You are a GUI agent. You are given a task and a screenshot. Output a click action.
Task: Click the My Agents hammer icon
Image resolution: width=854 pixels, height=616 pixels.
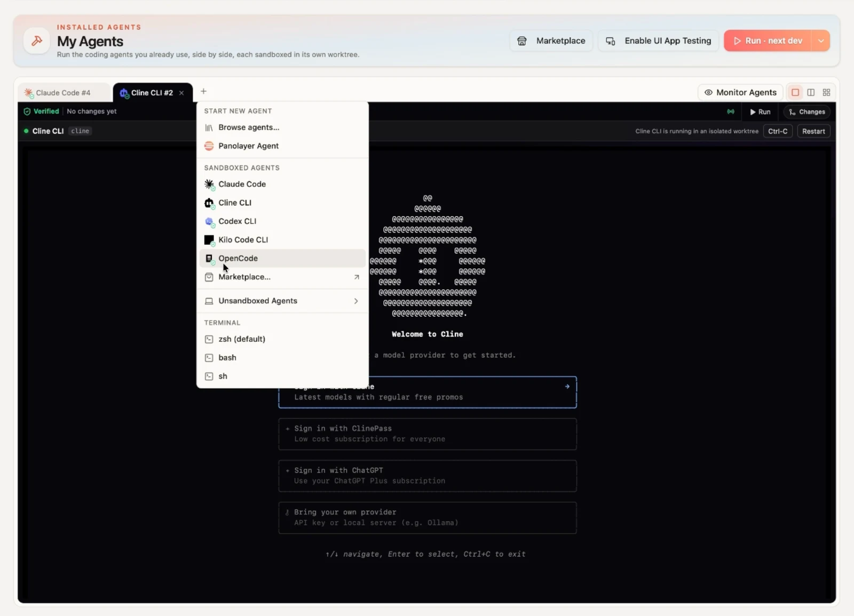pyautogui.click(x=37, y=41)
